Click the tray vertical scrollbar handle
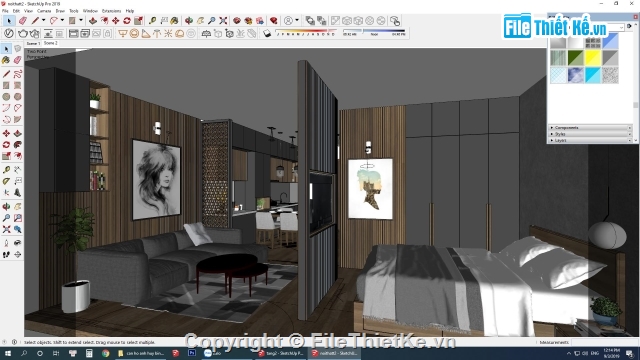Screen dimensions: 640x360 click(x=635, y=105)
